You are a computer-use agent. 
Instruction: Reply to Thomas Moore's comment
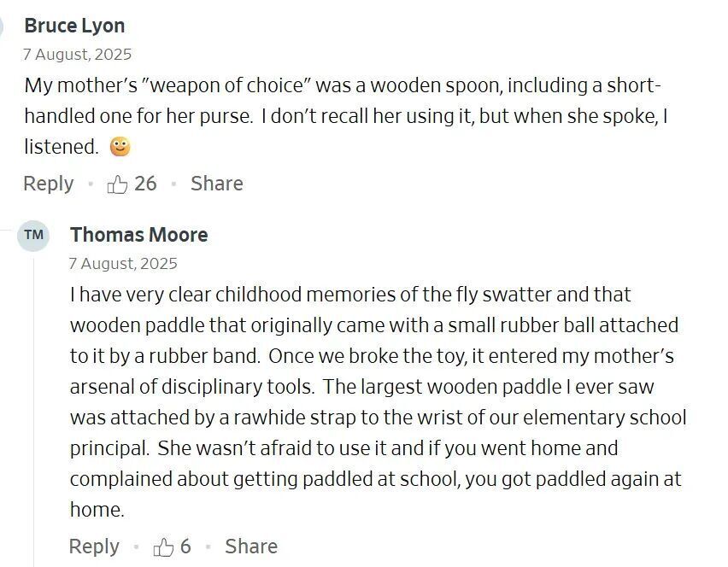pos(94,547)
